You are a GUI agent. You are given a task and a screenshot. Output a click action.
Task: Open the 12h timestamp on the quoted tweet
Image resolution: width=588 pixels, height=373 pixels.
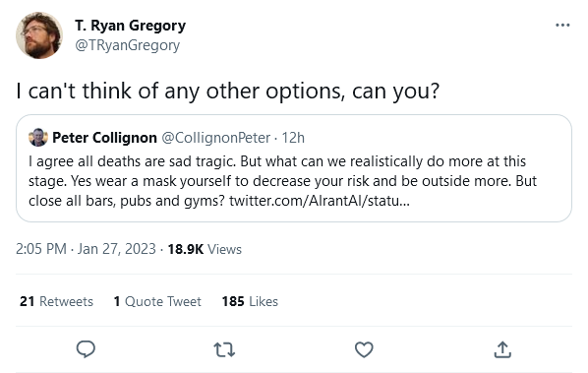(293, 138)
